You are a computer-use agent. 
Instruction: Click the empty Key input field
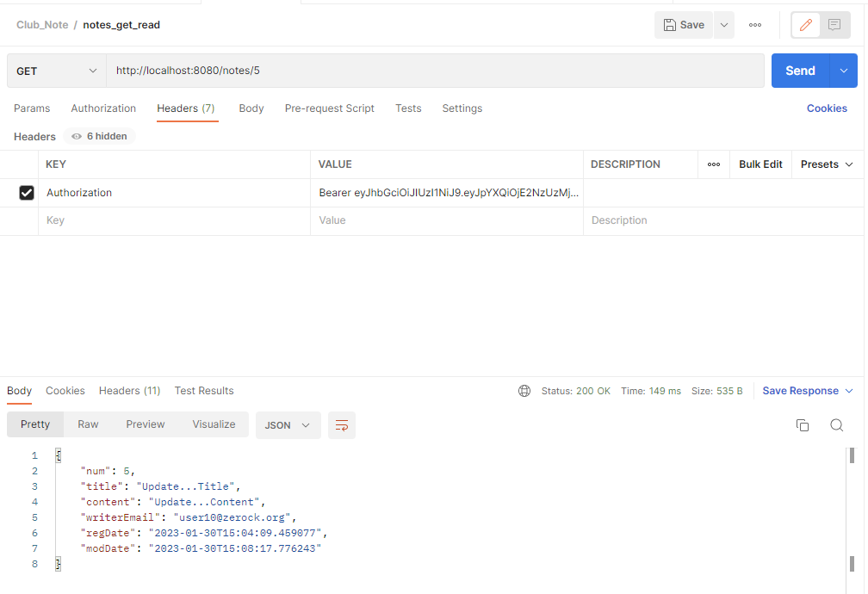(174, 220)
